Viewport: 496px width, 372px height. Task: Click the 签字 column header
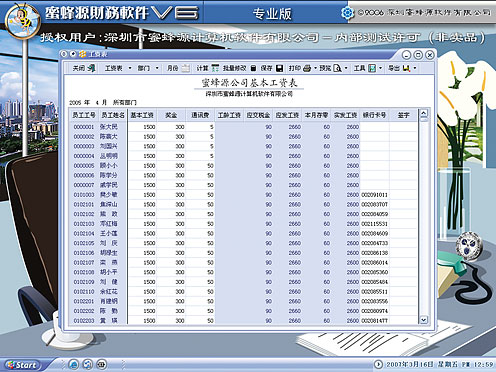pyautogui.click(x=403, y=115)
